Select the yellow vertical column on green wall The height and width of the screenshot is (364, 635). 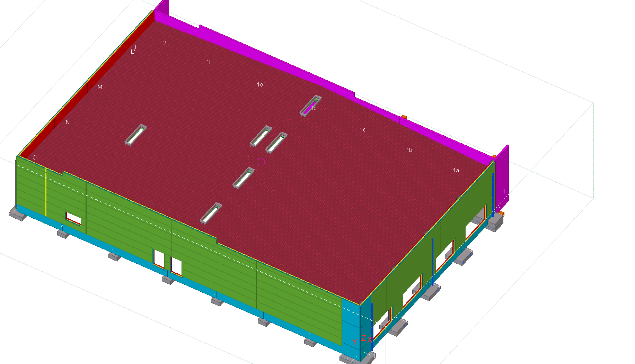(x=46, y=192)
